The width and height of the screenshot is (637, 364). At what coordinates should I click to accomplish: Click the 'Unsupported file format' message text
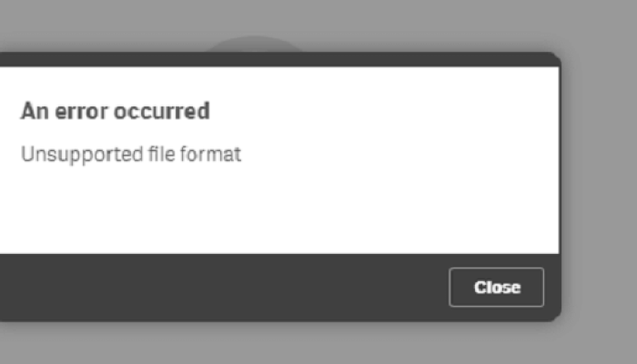coord(131,155)
